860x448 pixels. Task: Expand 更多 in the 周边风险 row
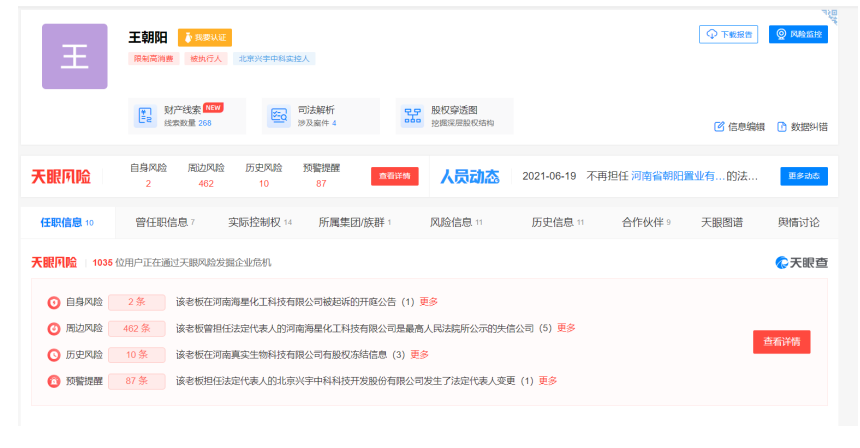(566, 328)
